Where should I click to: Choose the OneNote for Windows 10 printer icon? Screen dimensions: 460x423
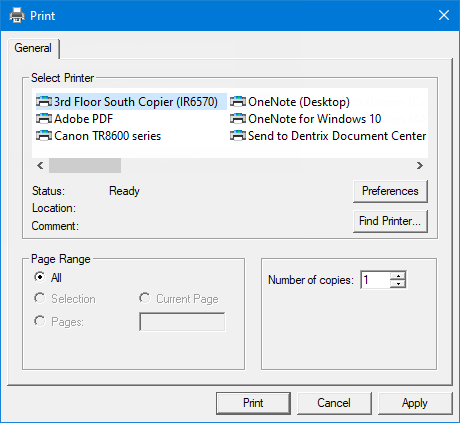(x=238, y=118)
